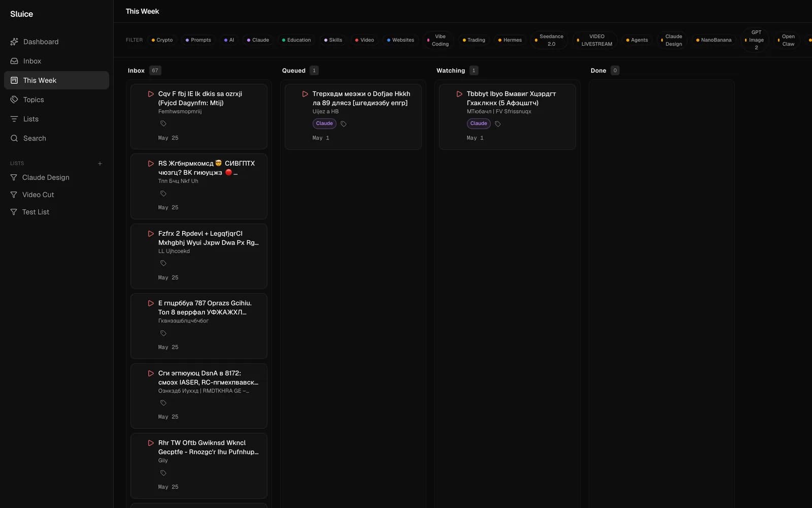Click tag icon on 'Cqv F fbj IE' card

point(163,123)
